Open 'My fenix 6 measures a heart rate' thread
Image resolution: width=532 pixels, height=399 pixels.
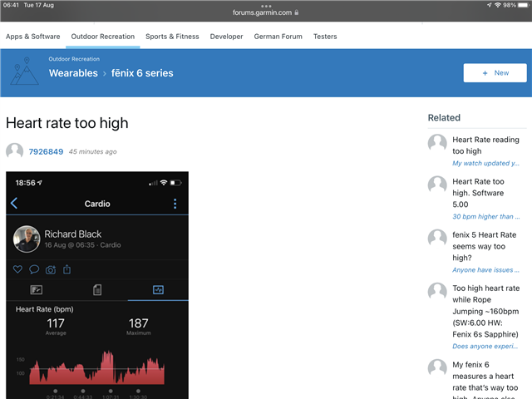[485, 380]
